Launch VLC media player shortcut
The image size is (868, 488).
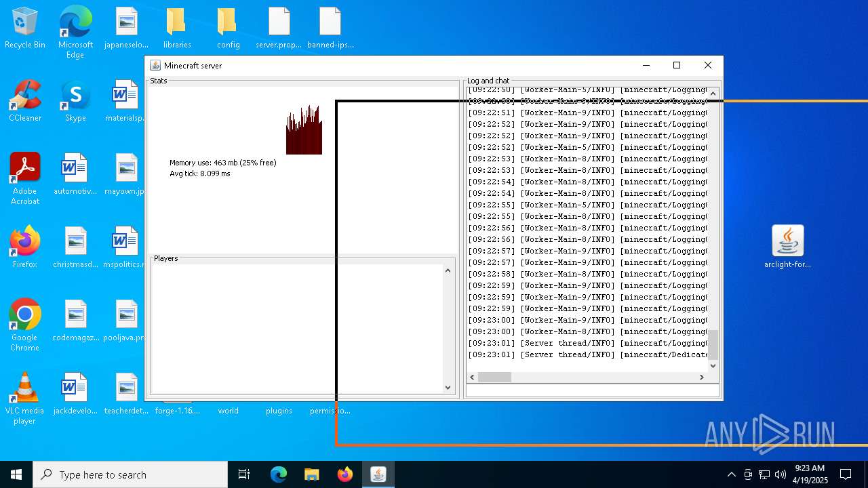tap(25, 399)
